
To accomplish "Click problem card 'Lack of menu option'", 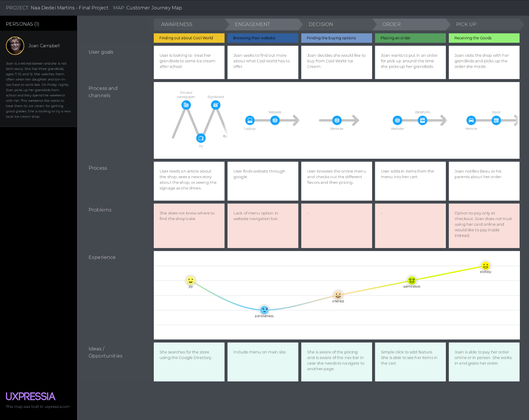I will pos(263,226).
